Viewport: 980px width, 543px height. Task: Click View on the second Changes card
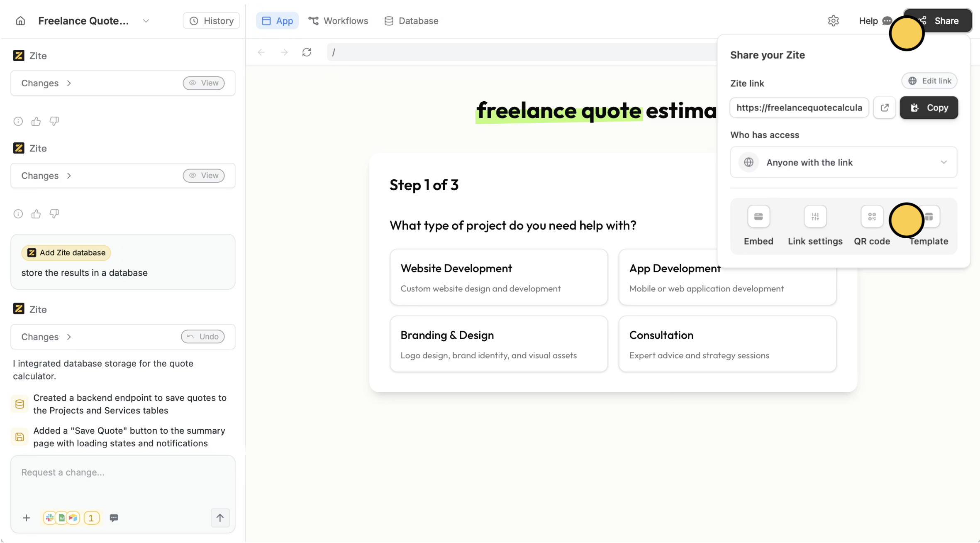point(203,176)
